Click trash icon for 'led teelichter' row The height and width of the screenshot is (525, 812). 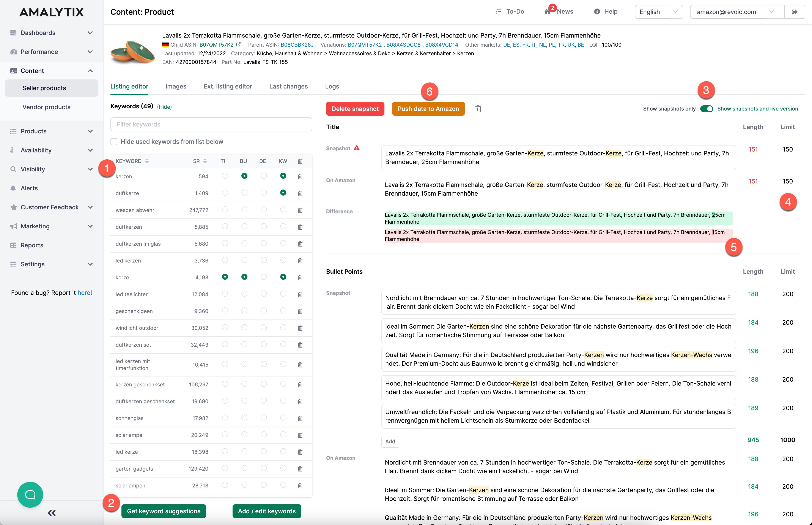click(300, 294)
